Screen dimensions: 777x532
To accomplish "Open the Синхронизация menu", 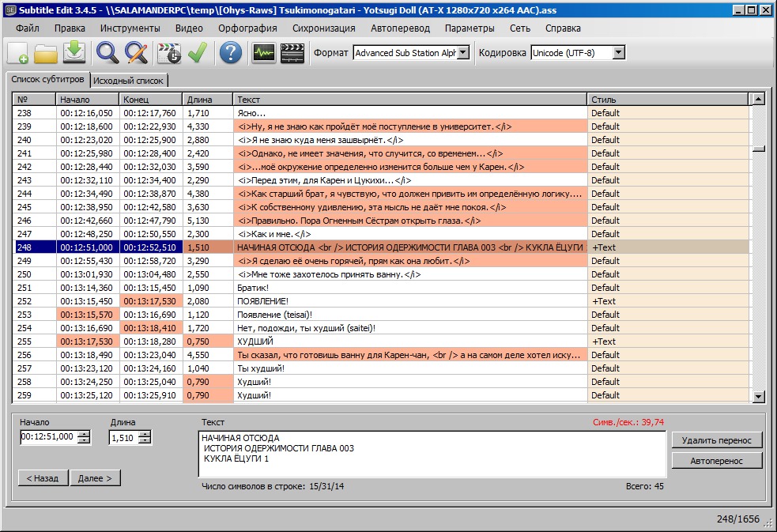I will (323, 28).
